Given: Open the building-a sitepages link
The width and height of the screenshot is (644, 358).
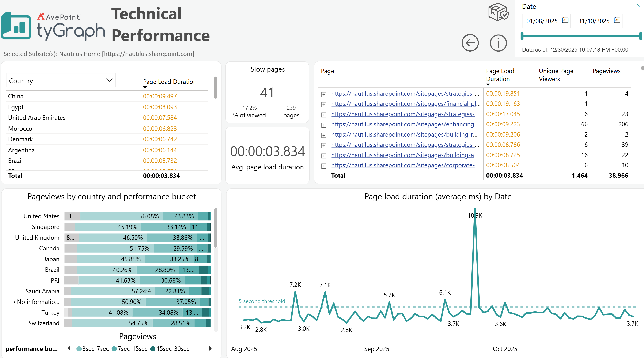Looking at the screenshot, I should [405, 155].
